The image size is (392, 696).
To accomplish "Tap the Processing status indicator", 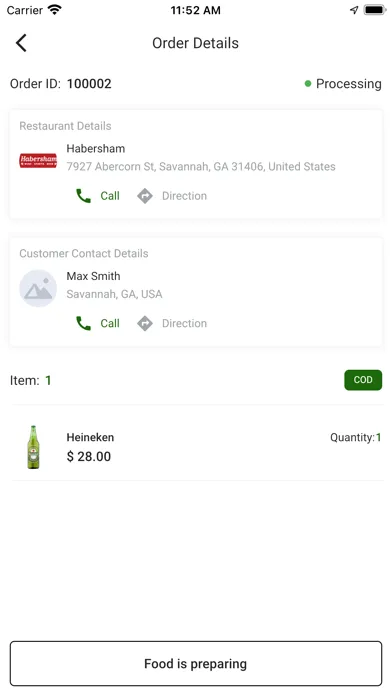I will coord(343,83).
